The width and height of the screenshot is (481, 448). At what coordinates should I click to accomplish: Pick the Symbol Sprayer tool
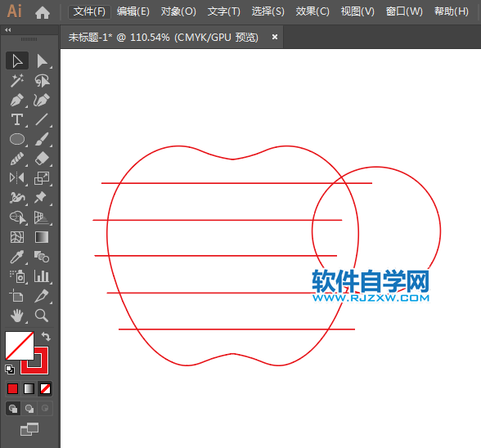pos(17,276)
